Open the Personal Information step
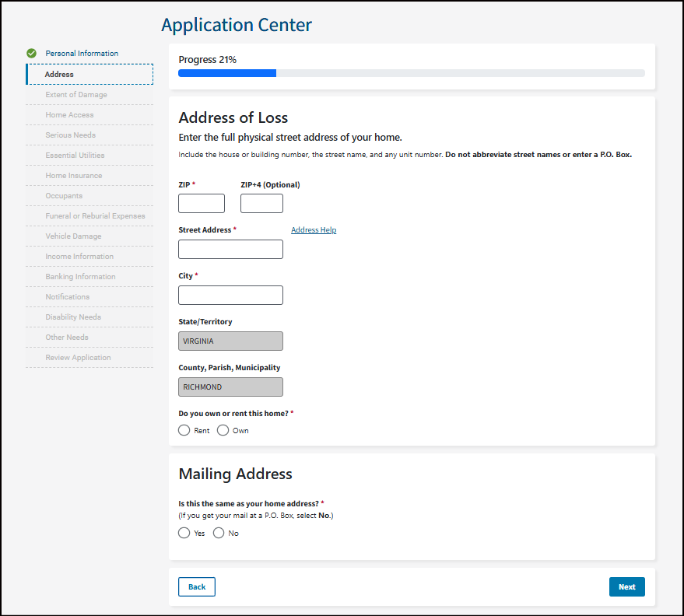This screenshot has width=684, height=616. [x=82, y=54]
